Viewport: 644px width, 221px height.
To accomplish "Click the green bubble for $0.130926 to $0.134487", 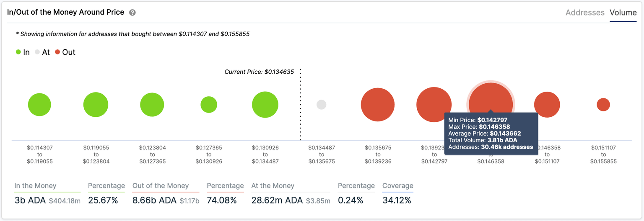I will coord(265,105).
